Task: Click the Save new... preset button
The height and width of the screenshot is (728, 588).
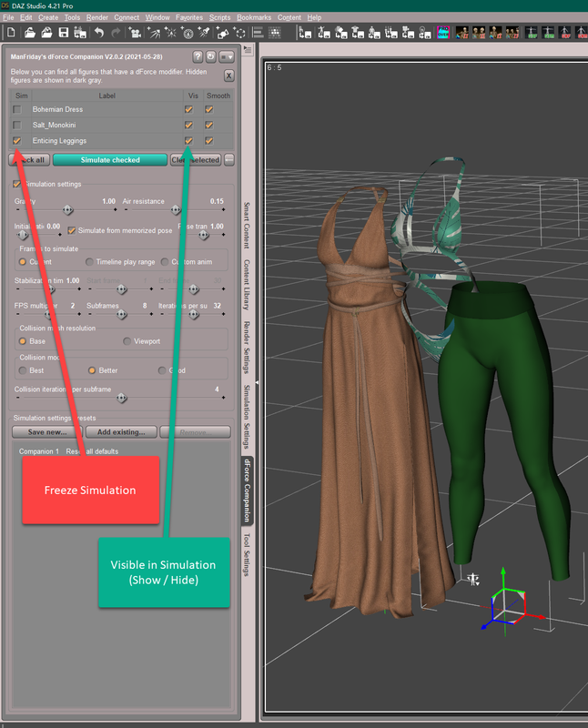Action: [x=47, y=432]
